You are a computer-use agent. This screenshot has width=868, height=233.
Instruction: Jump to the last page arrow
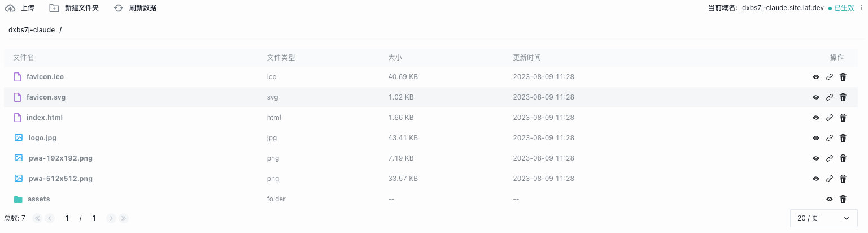pyautogui.click(x=124, y=218)
